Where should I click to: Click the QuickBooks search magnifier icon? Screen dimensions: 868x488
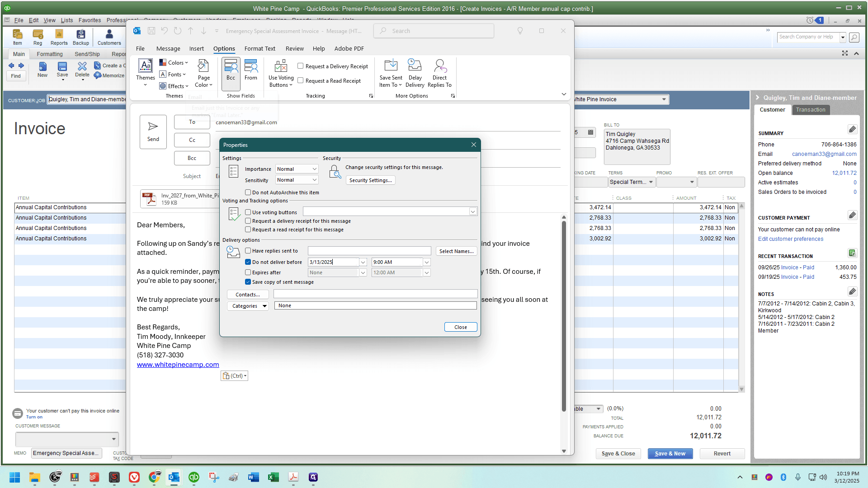click(x=854, y=37)
